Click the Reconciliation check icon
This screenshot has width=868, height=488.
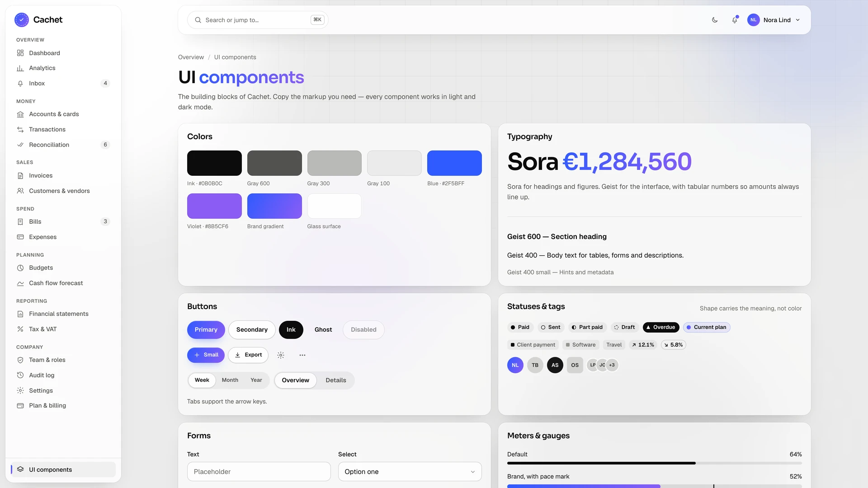20,145
